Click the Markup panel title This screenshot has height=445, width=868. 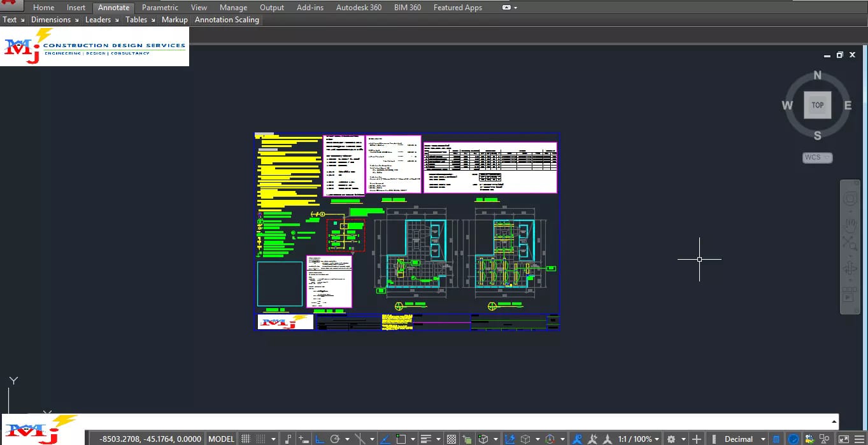(x=174, y=20)
